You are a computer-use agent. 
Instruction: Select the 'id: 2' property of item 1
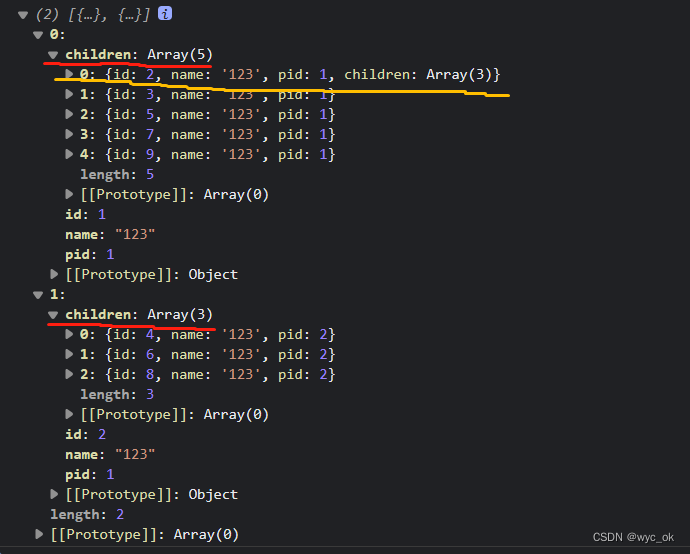86,434
